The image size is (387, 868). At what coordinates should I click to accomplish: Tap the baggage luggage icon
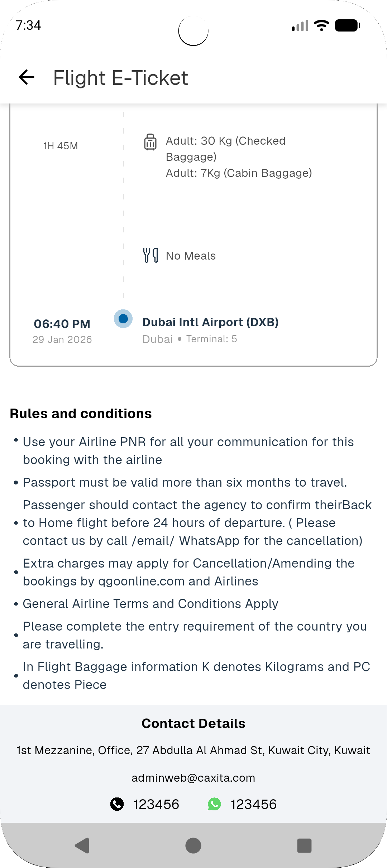[150, 142]
